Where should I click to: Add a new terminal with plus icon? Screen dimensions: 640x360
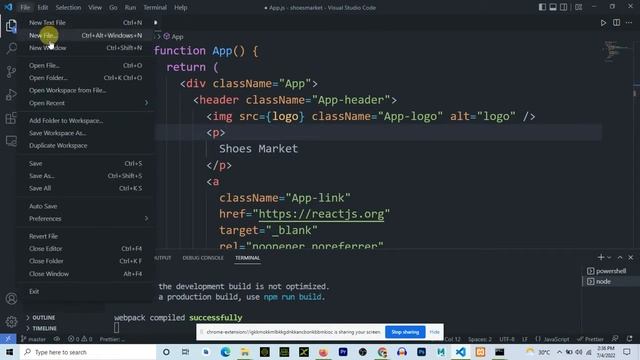600,258
